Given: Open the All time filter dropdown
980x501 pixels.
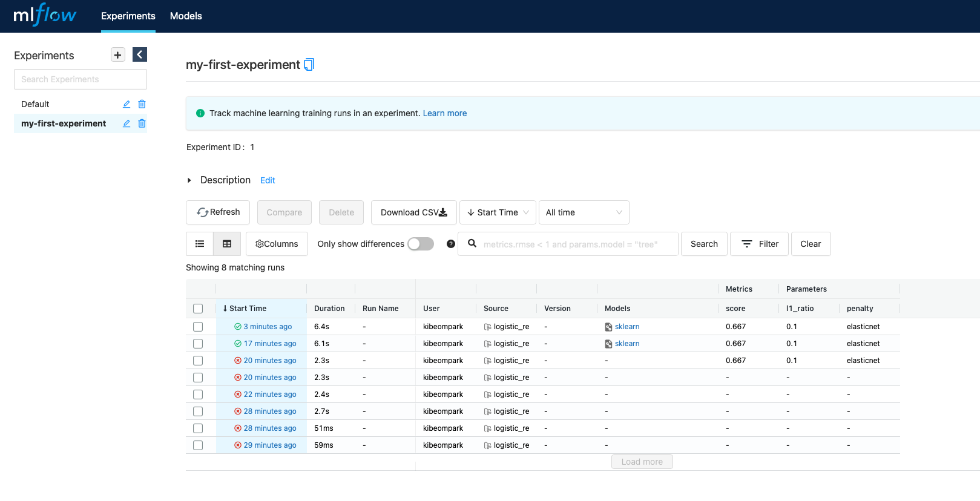Looking at the screenshot, I should click(x=584, y=212).
